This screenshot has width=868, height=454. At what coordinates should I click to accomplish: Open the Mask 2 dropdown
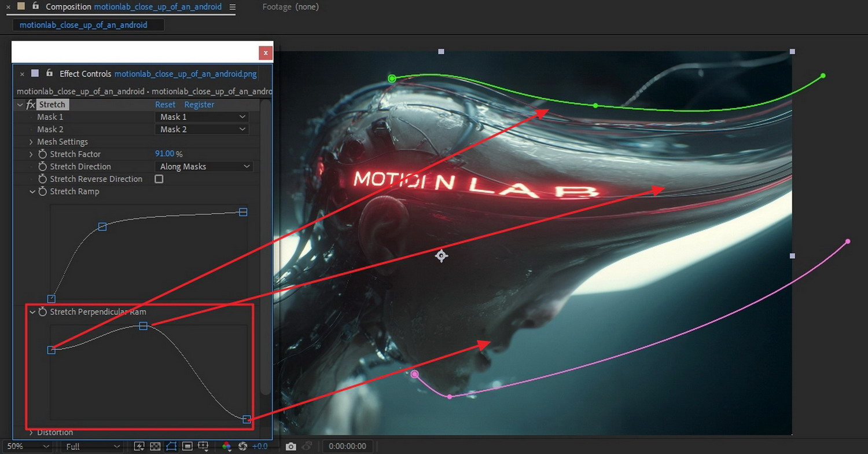coord(202,129)
